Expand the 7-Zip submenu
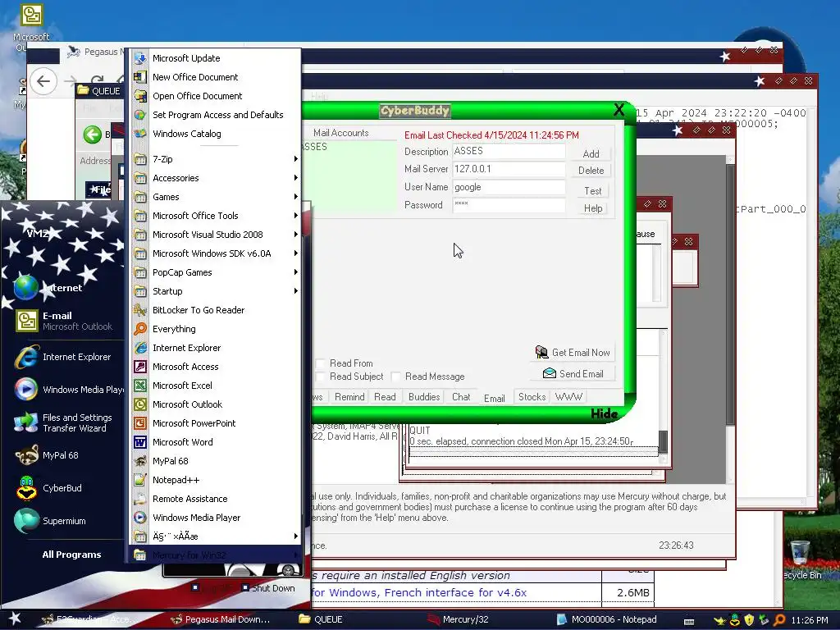This screenshot has height=630, width=840. (214, 159)
